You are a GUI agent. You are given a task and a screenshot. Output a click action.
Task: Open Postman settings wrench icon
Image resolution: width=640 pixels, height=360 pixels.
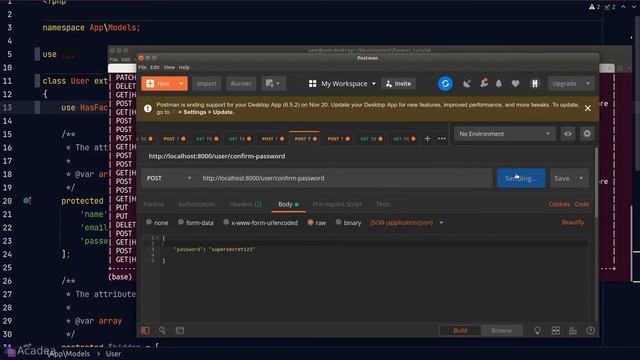pyautogui.click(x=484, y=83)
